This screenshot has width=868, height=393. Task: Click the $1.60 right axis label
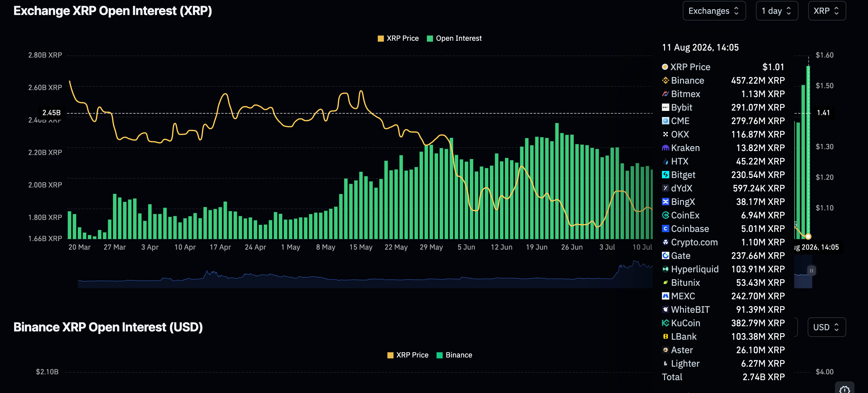pos(824,55)
